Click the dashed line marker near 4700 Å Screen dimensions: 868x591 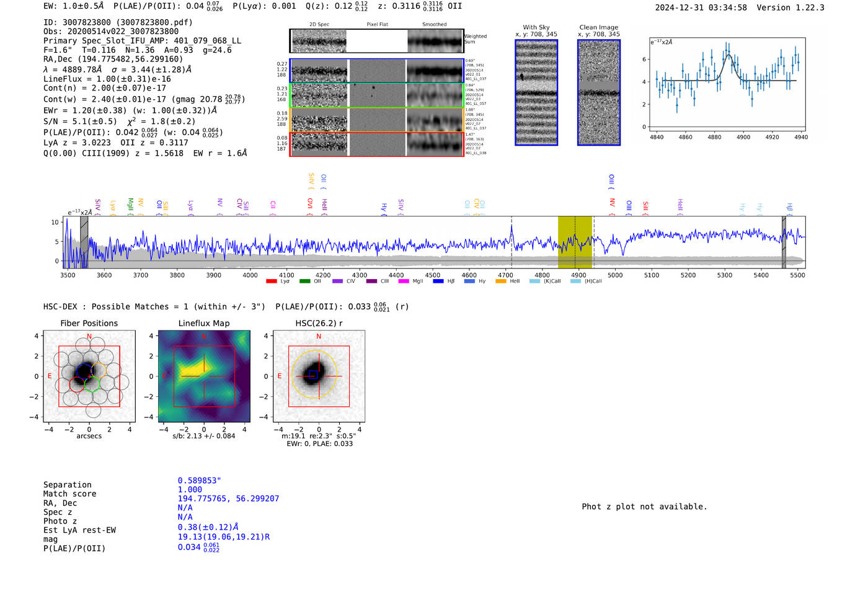click(x=511, y=242)
